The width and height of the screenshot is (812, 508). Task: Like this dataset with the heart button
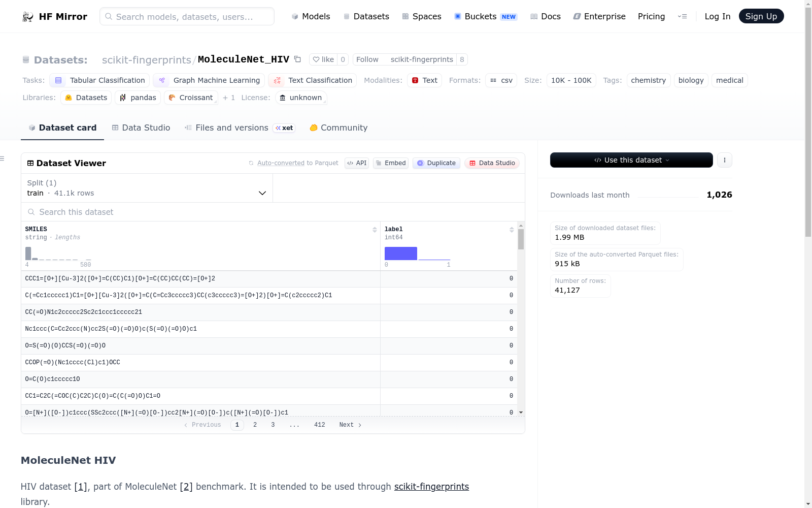[323, 59]
